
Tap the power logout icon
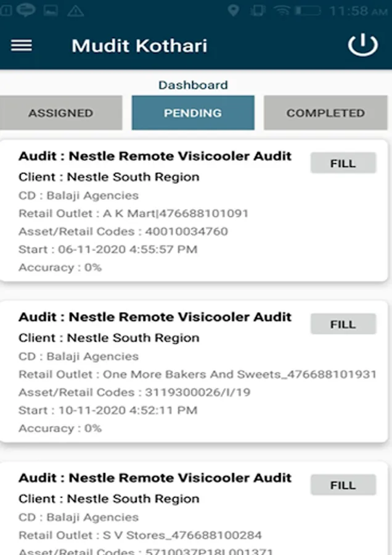362,46
